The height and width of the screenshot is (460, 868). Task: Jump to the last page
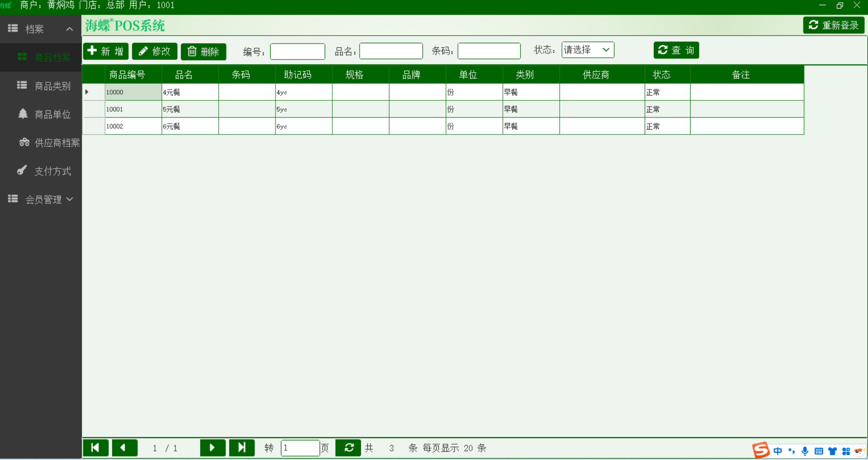coord(241,448)
